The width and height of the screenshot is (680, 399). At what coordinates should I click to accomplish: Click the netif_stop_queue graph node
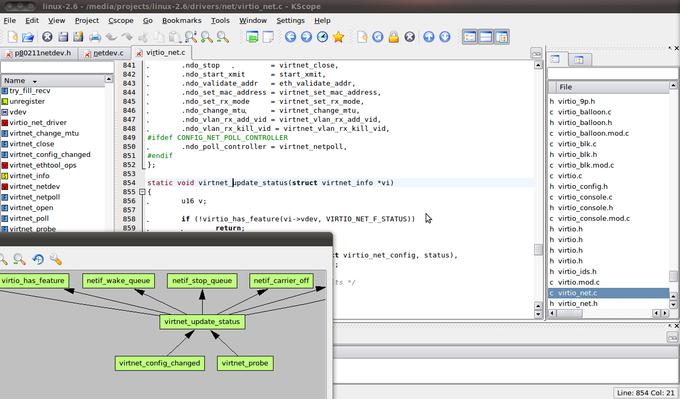202,281
